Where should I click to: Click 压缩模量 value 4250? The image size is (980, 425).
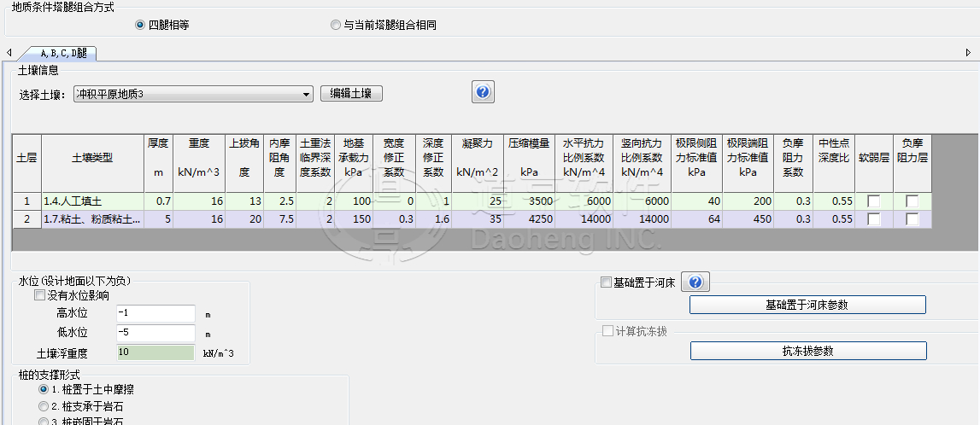(x=529, y=219)
